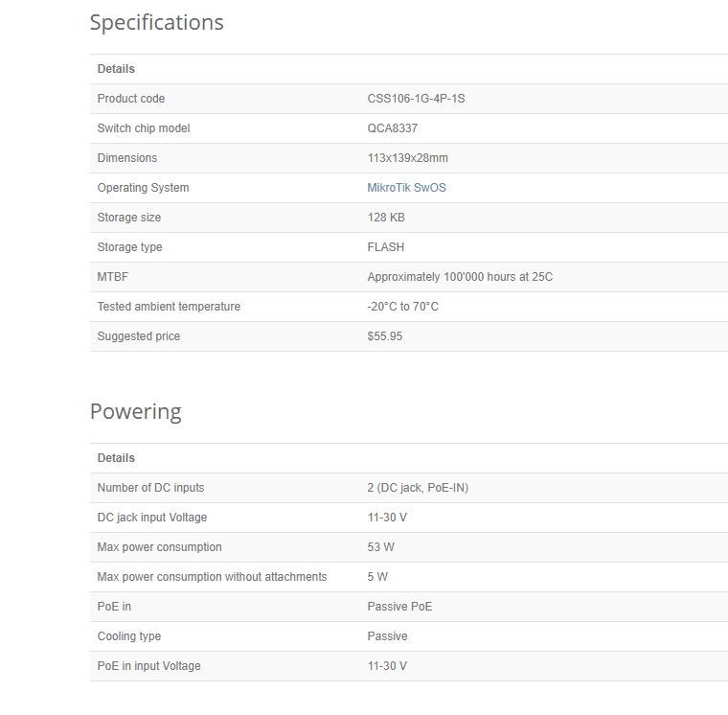Viewport: 728px width, 715px height.
Task: Select the 2 (DC jack, PoE-IN) value
Action: click(417, 488)
